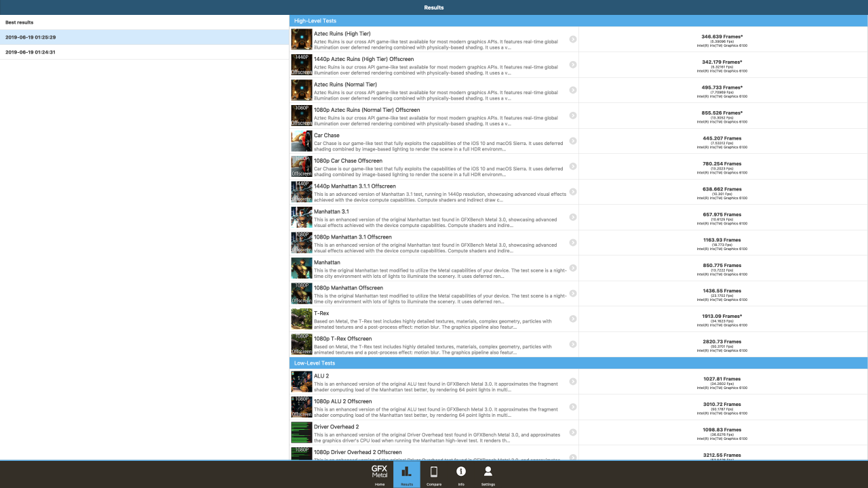Click High-Level Tests section header
Image resolution: width=868 pixels, height=488 pixels.
(578, 21)
